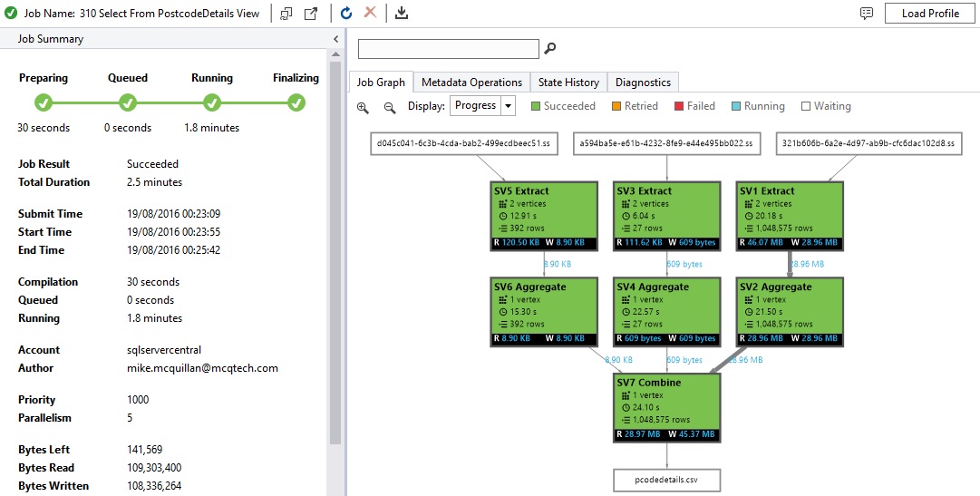The height and width of the screenshot is (496, 980).
Task: Click the download job icon
Action: coord(402,13)
